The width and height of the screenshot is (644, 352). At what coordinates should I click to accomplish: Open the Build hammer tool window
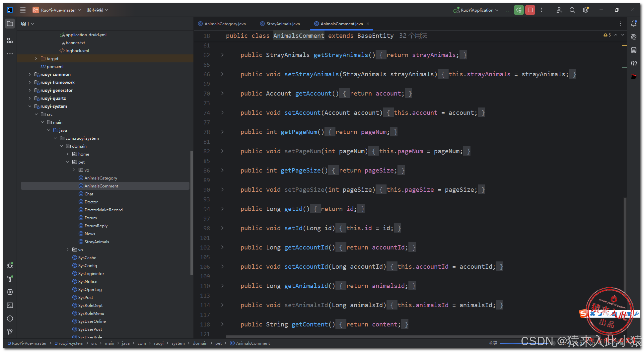[x=10, y=279]
